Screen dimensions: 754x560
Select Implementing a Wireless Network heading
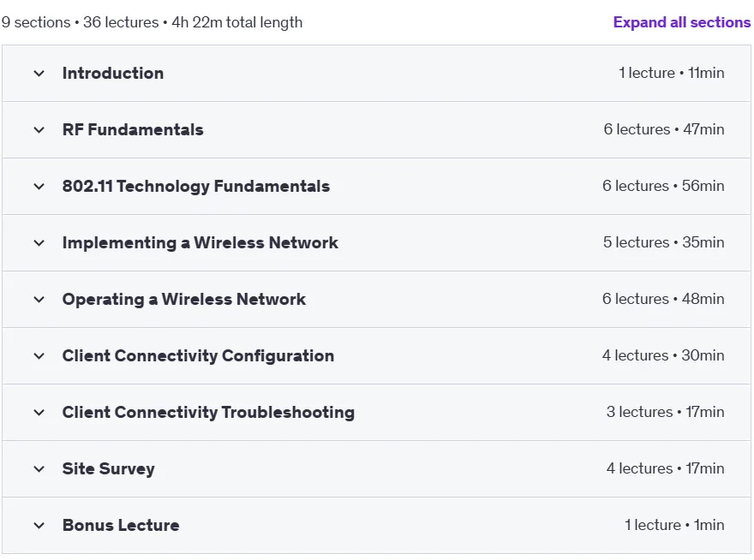(200, 243)
